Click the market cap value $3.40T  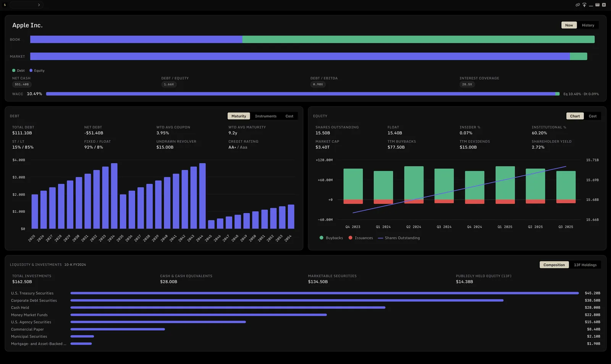click(x=322, y=147)
